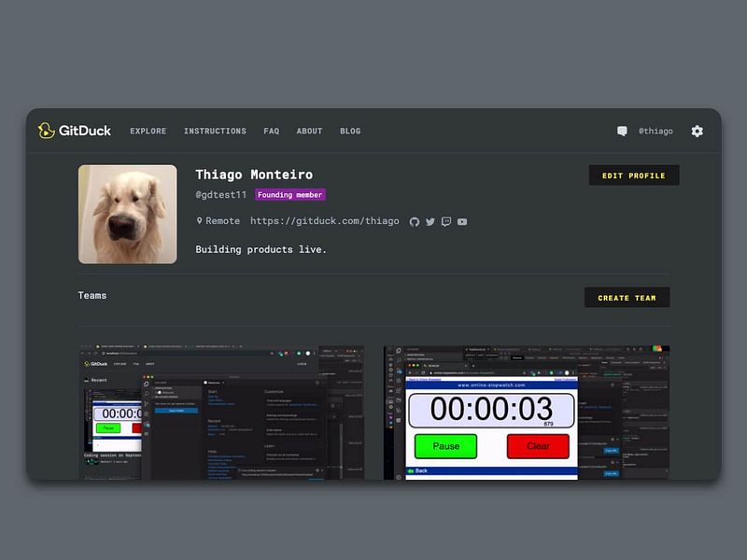Open the chat messages icon in the header
Screen dimensions: 747x560
point(622,131)
